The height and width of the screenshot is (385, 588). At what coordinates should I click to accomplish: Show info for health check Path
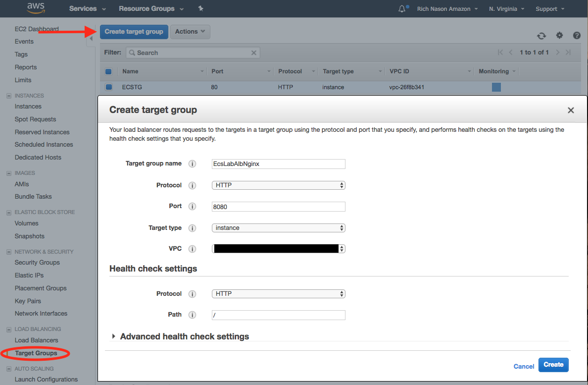[192, 315]
